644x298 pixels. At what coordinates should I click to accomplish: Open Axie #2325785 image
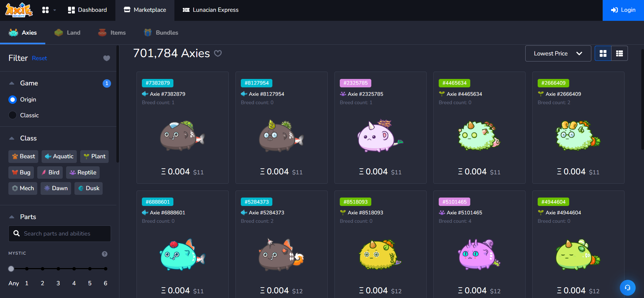click(x=380, y=136)
